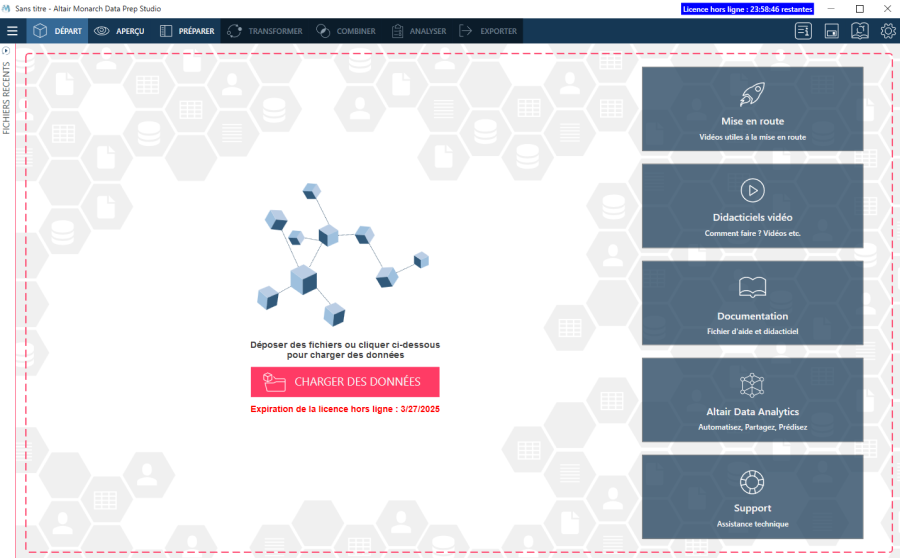Click the rocket icon
Image resolution: width=900 pixels, height=558 pixels.
tap(752, 95)
